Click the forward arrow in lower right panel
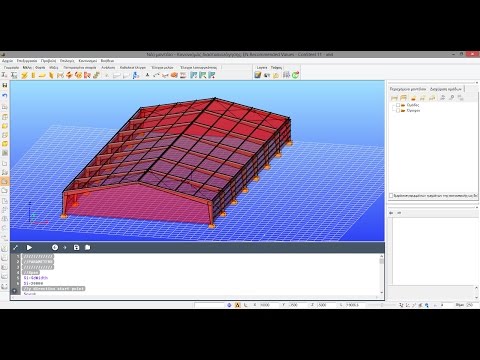Screen dimensions: 480x360 tap(399, 213)
